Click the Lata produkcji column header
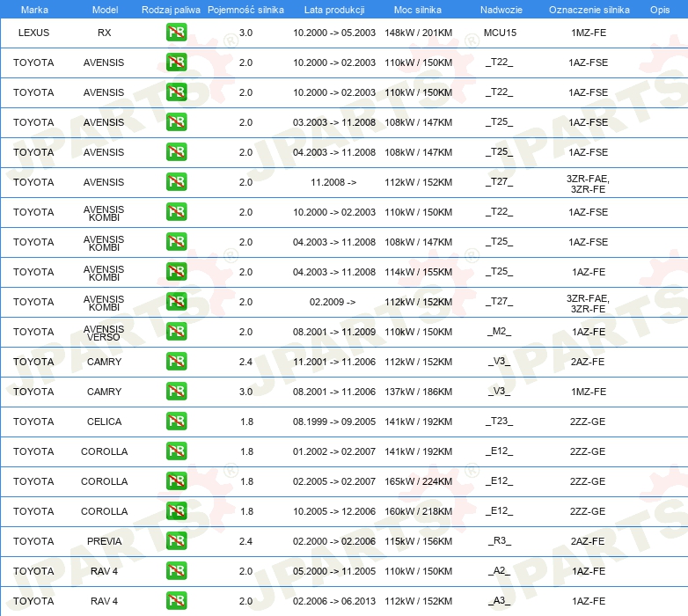 pyautogui.click(x=334, y=10)
